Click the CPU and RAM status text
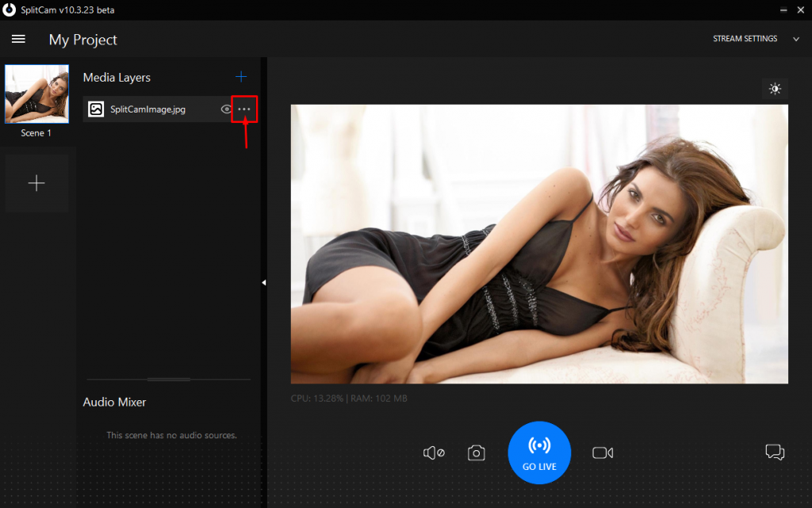This screenshot has height=508, width=812. [349, 399]
